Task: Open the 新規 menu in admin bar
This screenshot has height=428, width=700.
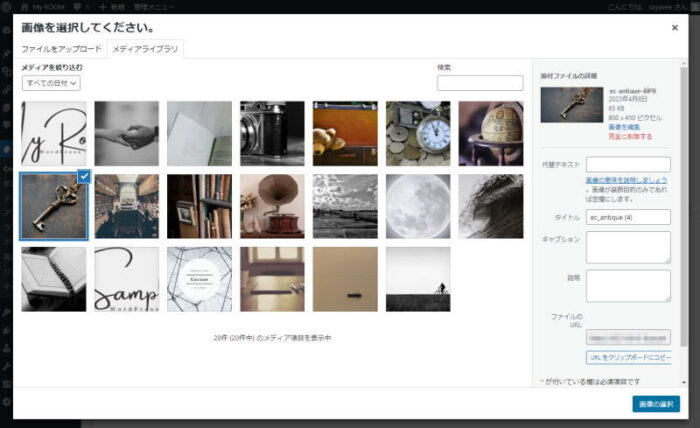Action: point(112,7)
